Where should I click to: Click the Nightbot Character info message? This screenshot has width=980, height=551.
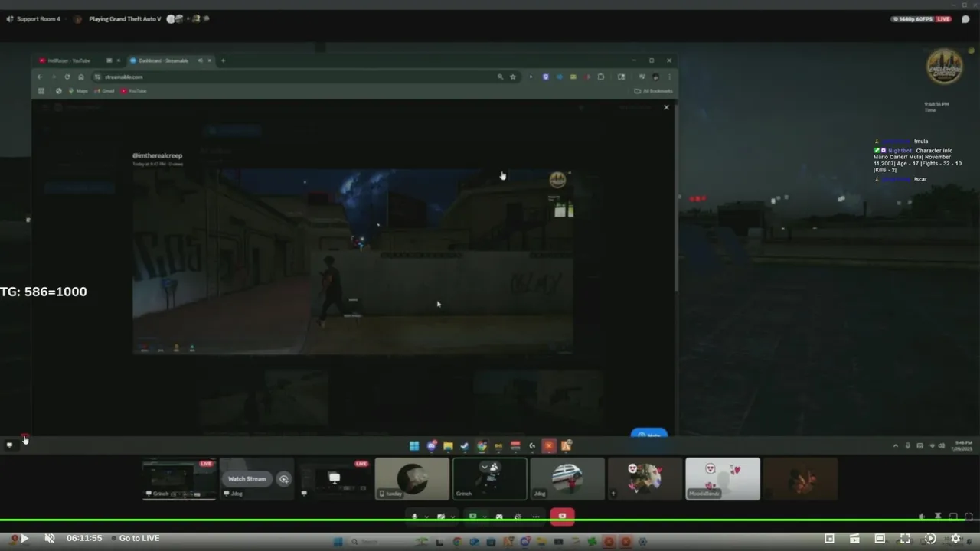918,160
